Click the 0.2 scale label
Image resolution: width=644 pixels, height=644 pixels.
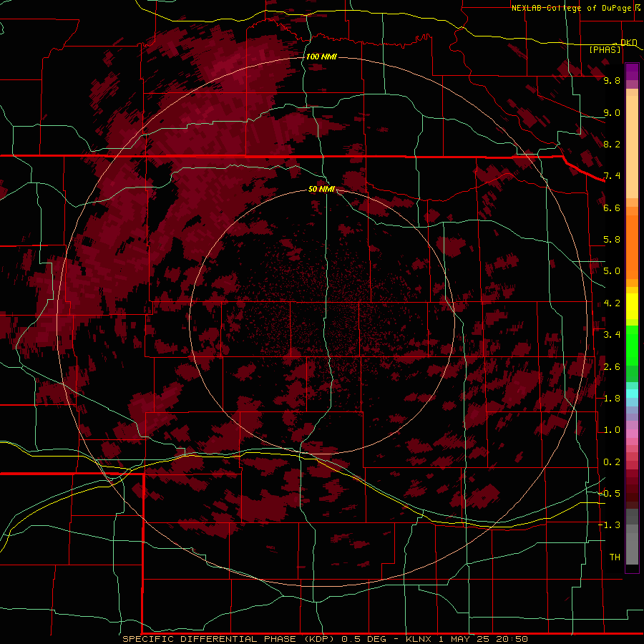pos(612,462)
